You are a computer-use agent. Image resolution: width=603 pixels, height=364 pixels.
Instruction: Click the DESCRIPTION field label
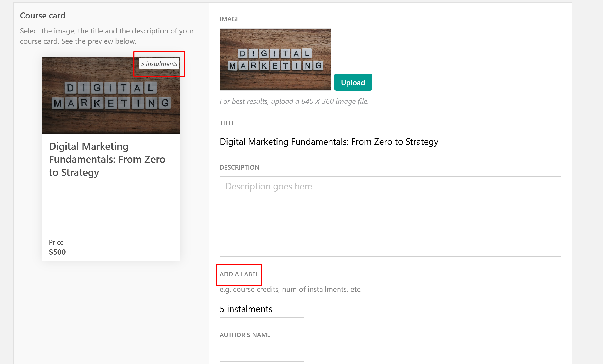[239, 167]
